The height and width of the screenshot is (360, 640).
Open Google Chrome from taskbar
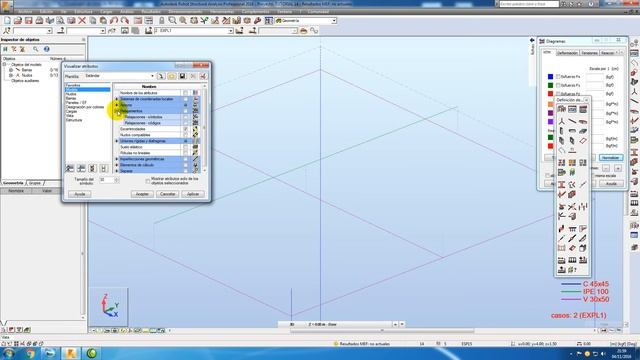coord(30,353)
